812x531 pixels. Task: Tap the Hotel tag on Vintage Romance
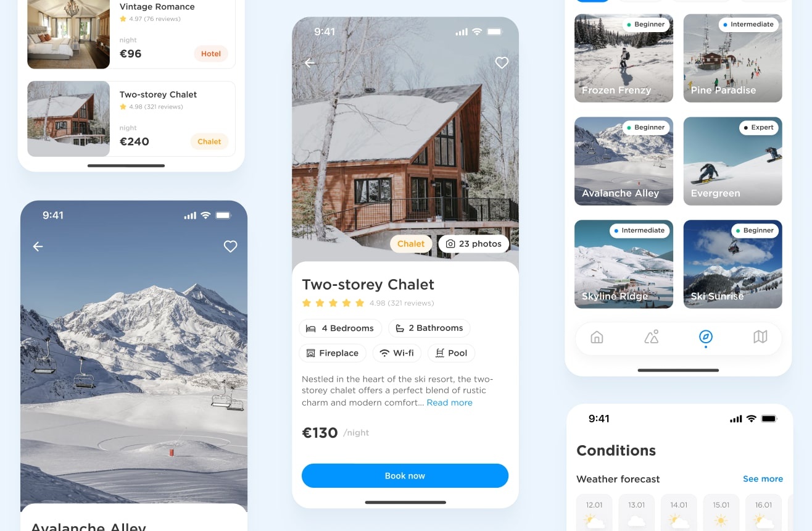point(211,54)
